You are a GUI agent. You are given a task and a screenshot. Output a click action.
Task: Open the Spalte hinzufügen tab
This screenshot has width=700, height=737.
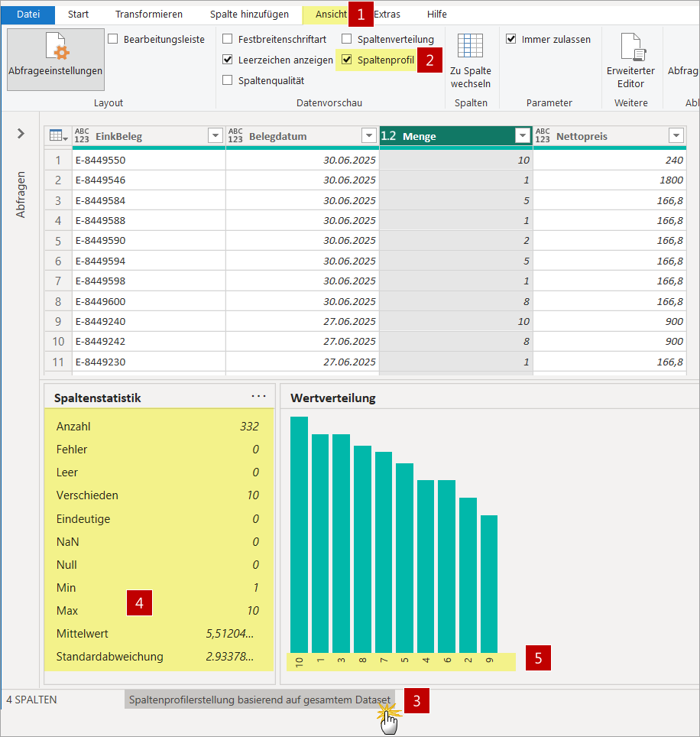(249, 15)
